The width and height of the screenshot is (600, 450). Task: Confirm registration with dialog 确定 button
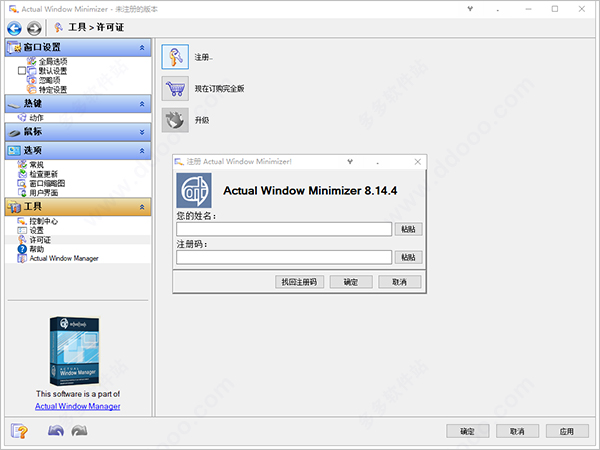point(351,282)
